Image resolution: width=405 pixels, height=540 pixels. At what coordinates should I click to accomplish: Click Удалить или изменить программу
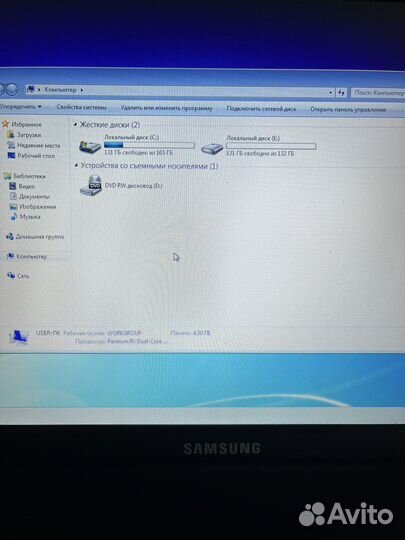click(166, 108)
